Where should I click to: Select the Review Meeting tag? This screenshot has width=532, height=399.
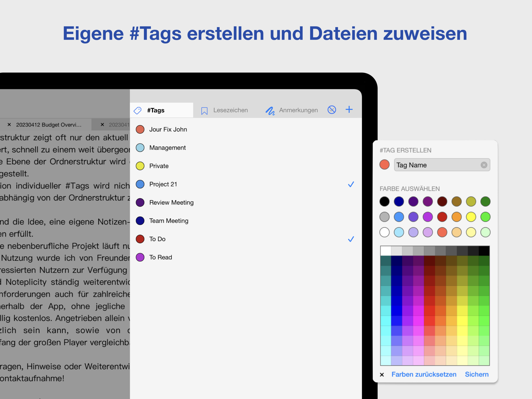tap(246, 203)
